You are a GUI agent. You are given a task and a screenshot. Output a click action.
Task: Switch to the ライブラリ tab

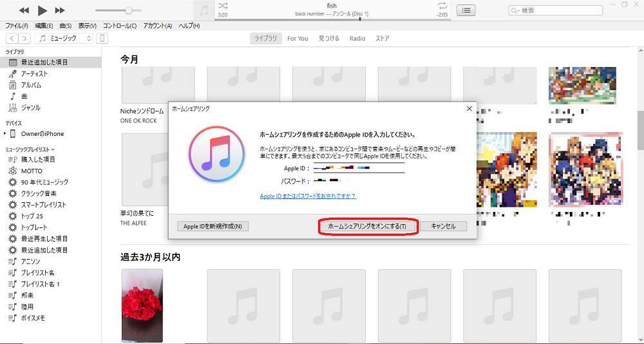tap(266, 38)
